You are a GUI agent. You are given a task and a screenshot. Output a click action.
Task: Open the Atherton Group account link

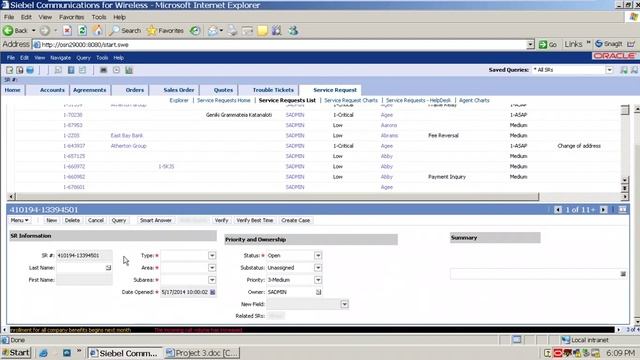[129, 146]
